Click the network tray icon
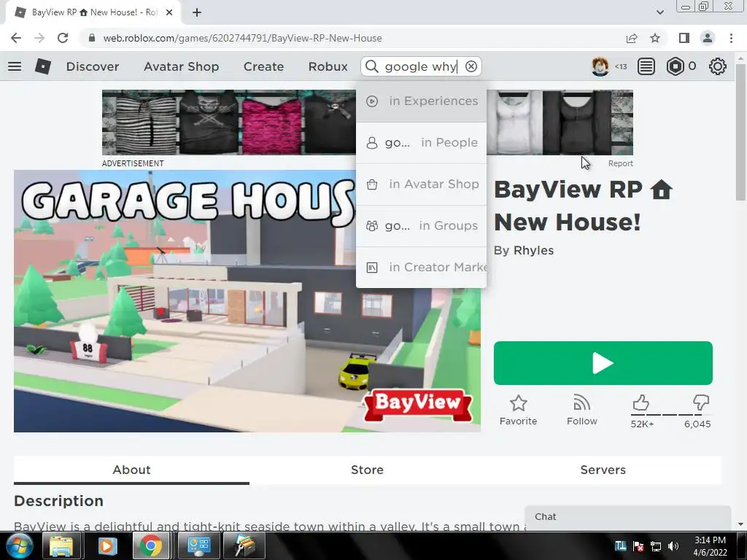The image size is (747, 560). pyautogui.click(x=656, y=546)
